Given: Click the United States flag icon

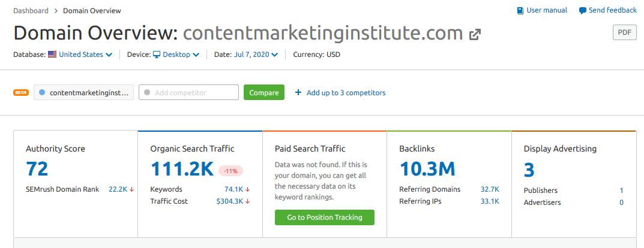Looking at the screenshot, I should 52,55.
